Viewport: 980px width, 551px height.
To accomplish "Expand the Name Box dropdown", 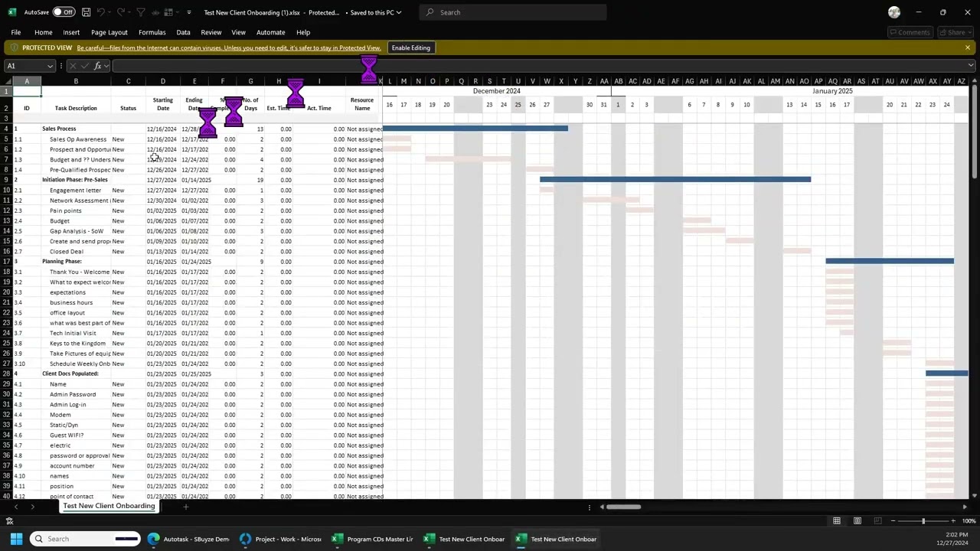I will coord(51,66).
